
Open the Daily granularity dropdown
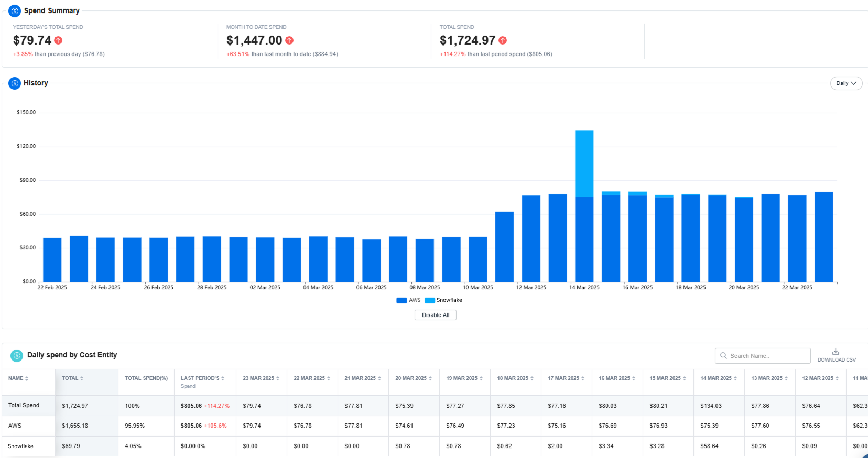tap(846, 83)
